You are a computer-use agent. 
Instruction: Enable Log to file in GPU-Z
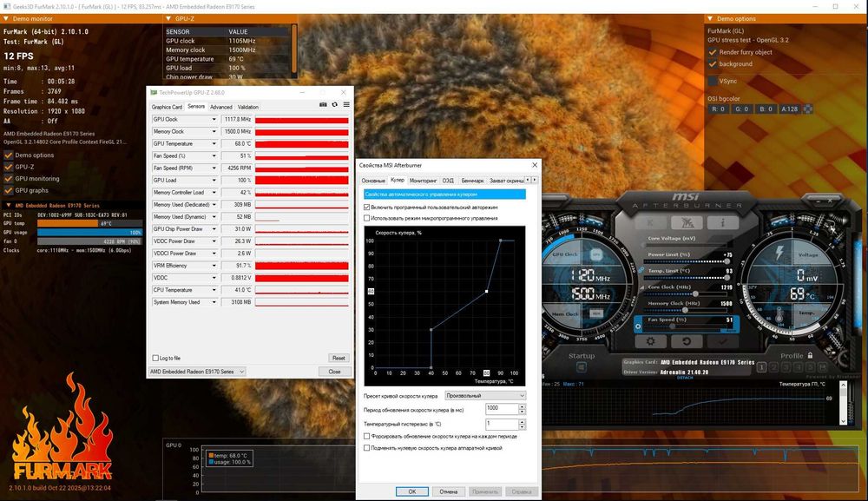pos(155,359)
